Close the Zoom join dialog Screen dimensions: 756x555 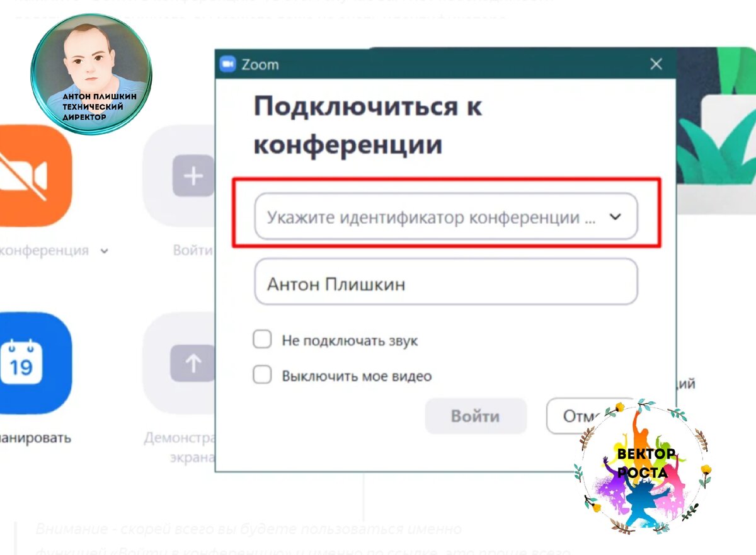[x=656, y=64]
